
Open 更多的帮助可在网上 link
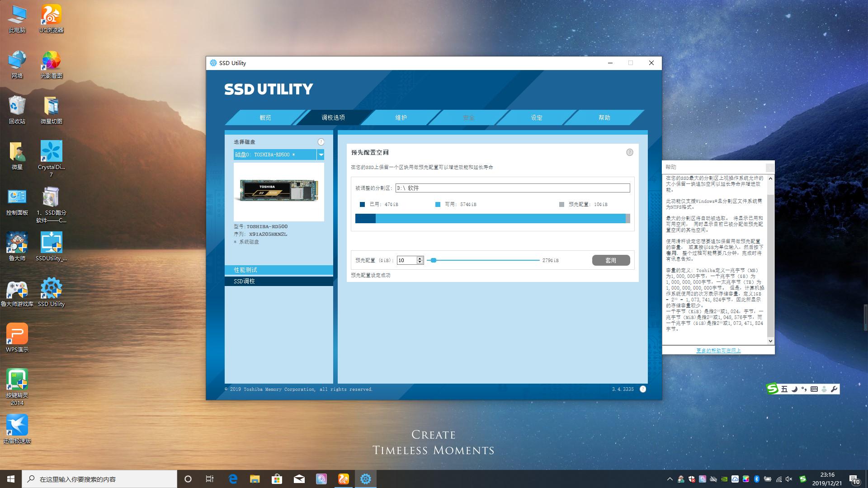point(718,350)
